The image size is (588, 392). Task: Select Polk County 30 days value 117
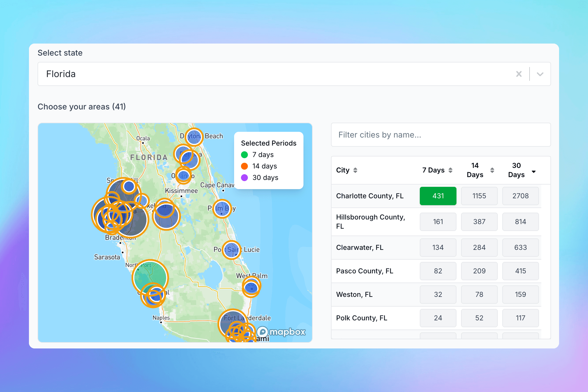[520, 318]
